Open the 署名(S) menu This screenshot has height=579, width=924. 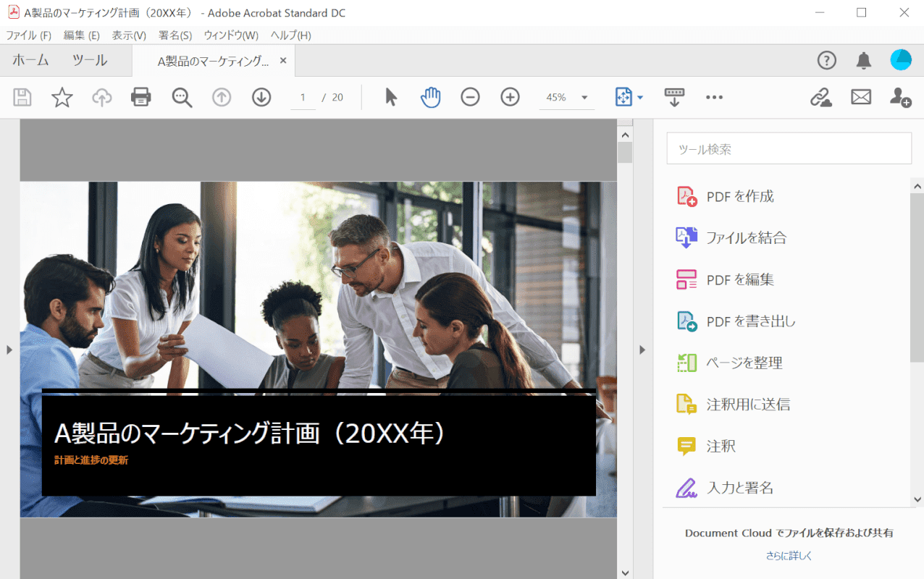pyautogui.click(x=175, y=35)
